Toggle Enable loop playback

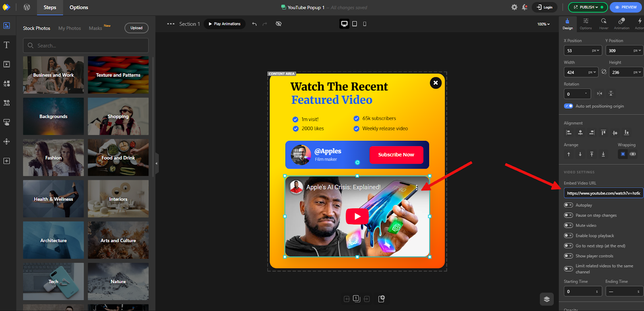pos(568,236)
